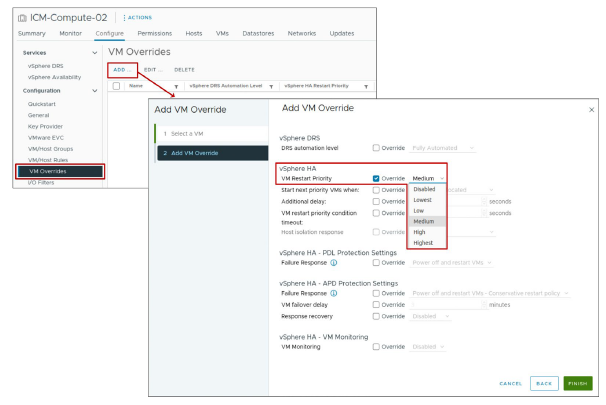
Task: Enable Override for Additional delay
Action: pyautogui.click(x=376, y=201)
